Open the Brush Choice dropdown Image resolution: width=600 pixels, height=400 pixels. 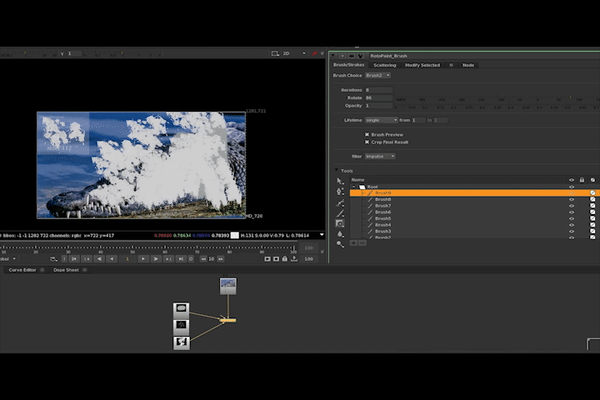[x=376, y=75]
